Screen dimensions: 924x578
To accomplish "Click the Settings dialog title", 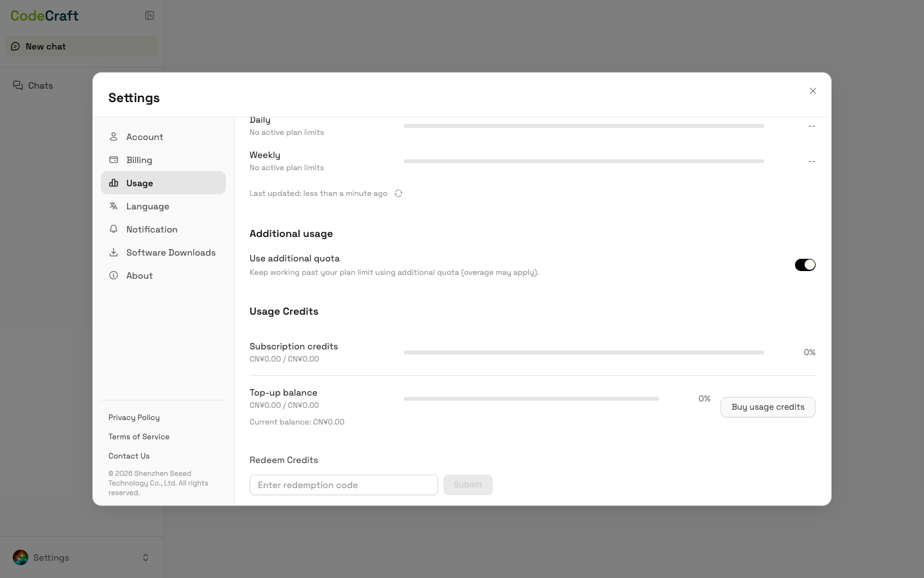I will (x=134, y=98).
